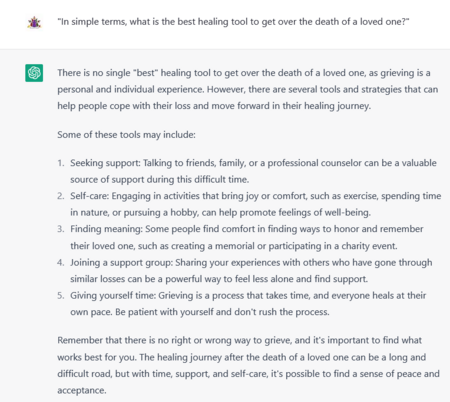The width and height of the screenshot is (450, 402).
Task: Click list item 5 Giving yourself time
Action: click(x=242, y=303)
